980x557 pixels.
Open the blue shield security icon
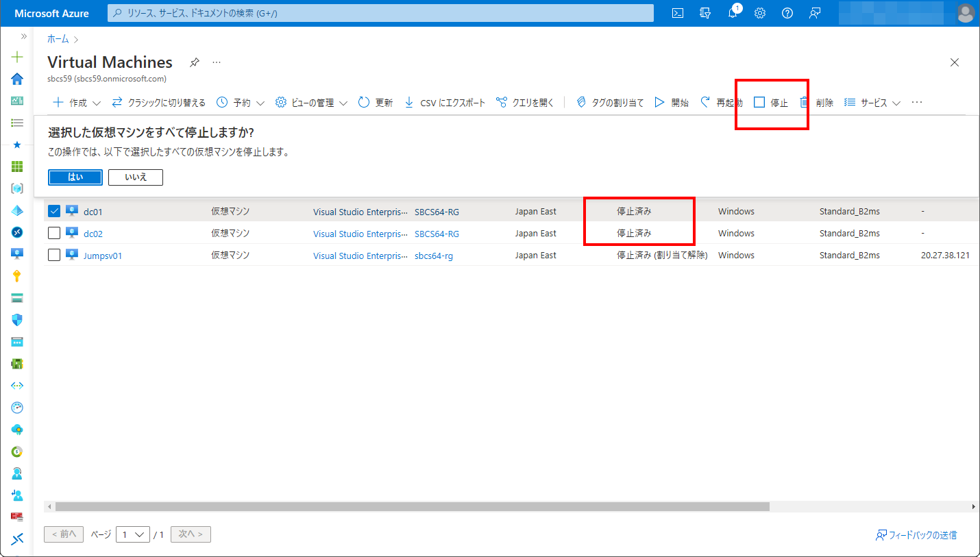point(17,320)
